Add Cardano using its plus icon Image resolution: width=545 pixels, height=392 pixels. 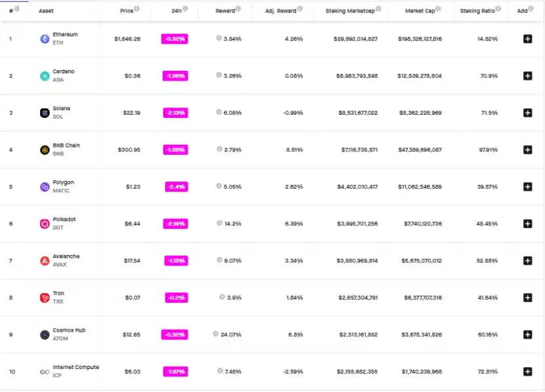pos(527,76)
